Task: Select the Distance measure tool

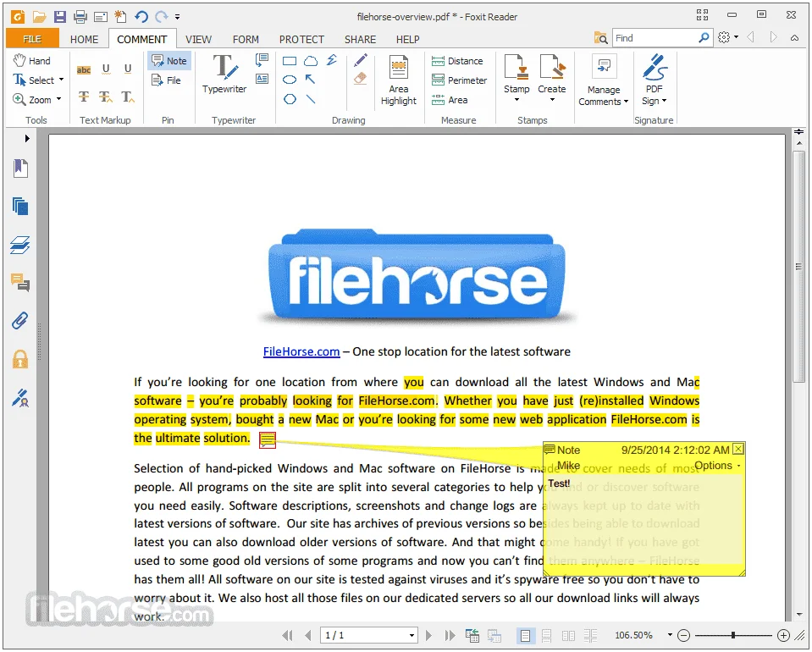Action: click(457, 61)
